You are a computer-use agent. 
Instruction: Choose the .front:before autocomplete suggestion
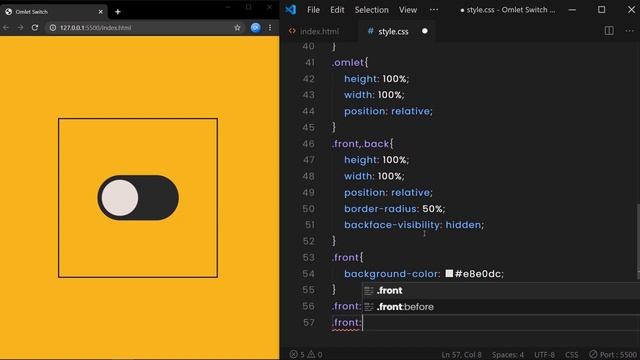pos(501,307)
